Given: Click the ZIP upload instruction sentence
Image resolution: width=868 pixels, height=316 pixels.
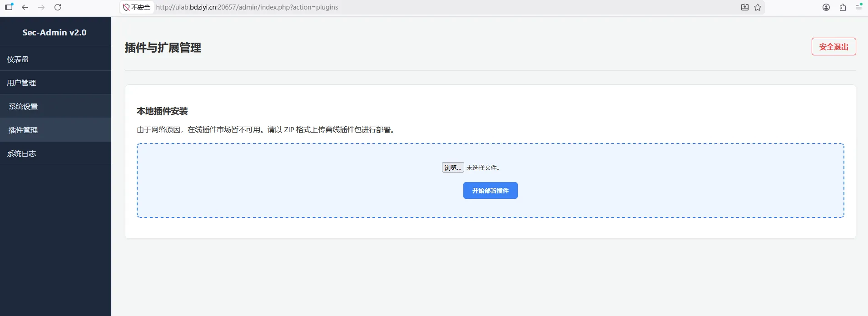Looking at the screenshot, I should tap(267, 130).
